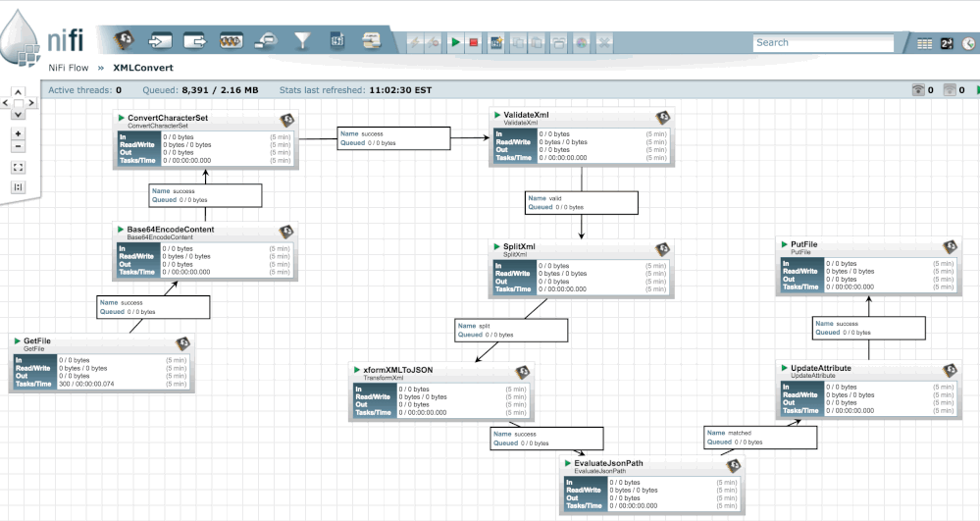
Task: Click the Active threads status text
Action: coord(85,90)
